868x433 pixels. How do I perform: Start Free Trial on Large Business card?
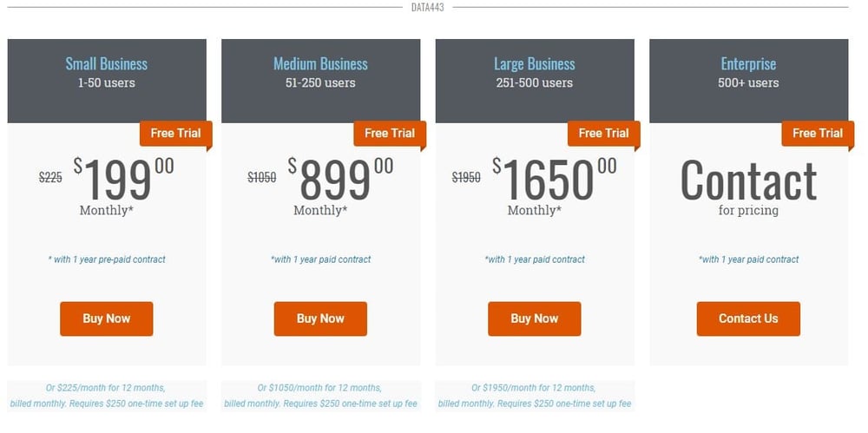pos(603,134)
